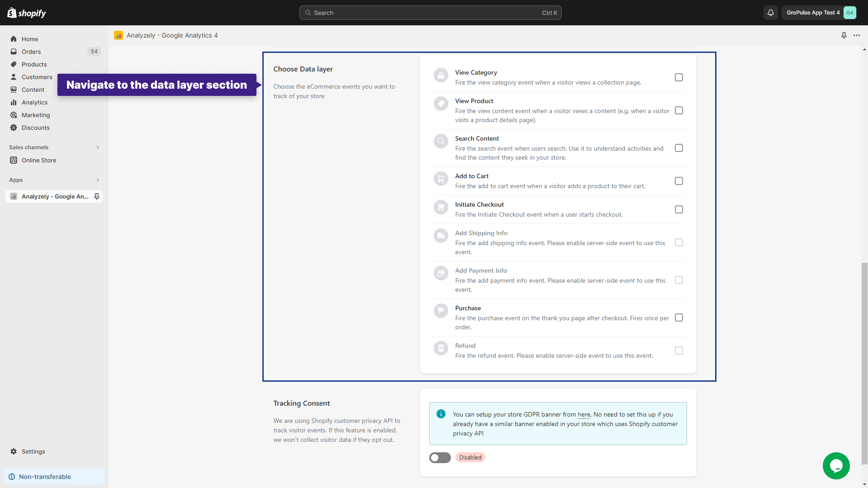Expand the Sales channels chevron

click(x=98, y=147)
